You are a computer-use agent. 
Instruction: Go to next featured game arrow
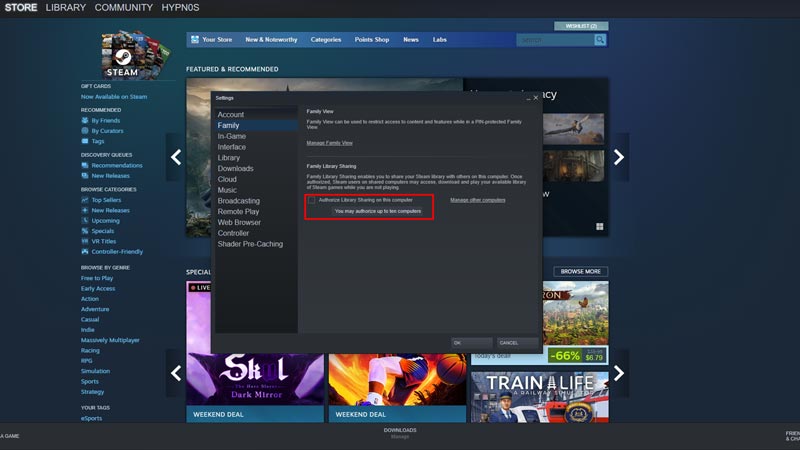point(619,157)
